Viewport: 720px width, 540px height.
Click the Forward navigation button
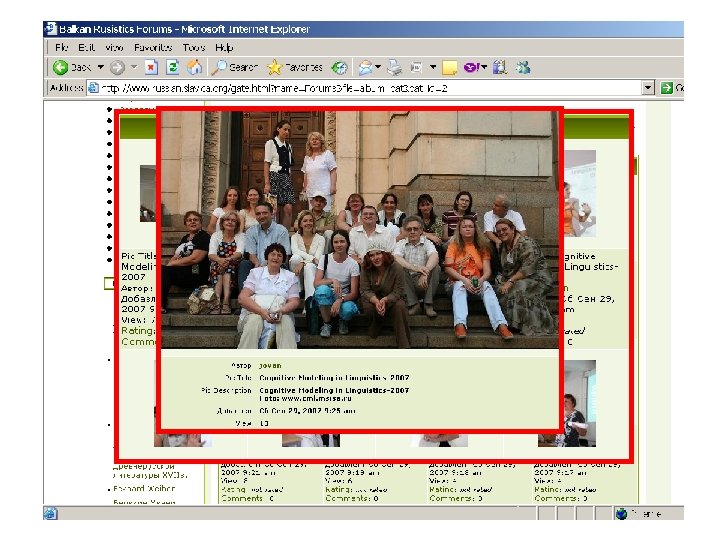point(118,68)
